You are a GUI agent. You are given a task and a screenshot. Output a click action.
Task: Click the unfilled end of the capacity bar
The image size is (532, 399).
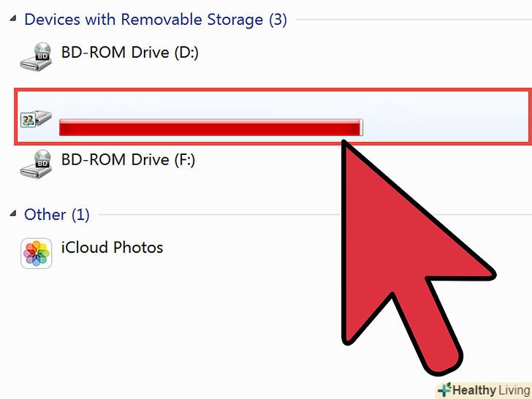click(x=361, y=129)
